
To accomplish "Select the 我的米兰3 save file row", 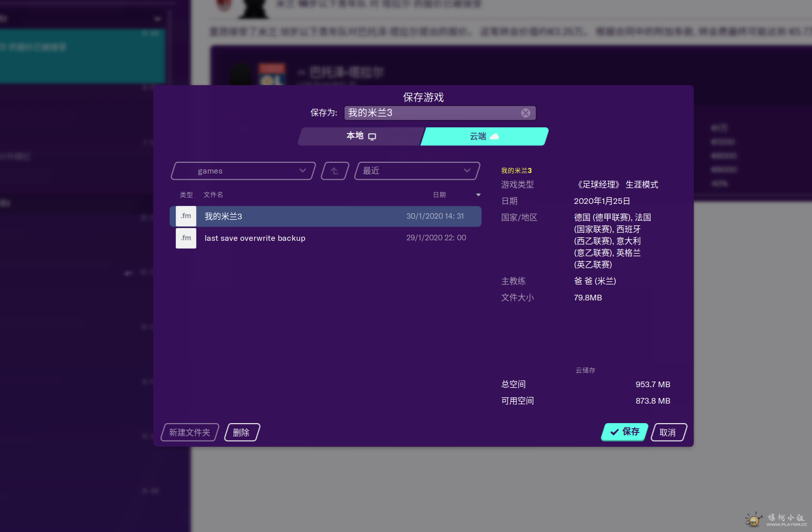I will click(x=325, y=216).
